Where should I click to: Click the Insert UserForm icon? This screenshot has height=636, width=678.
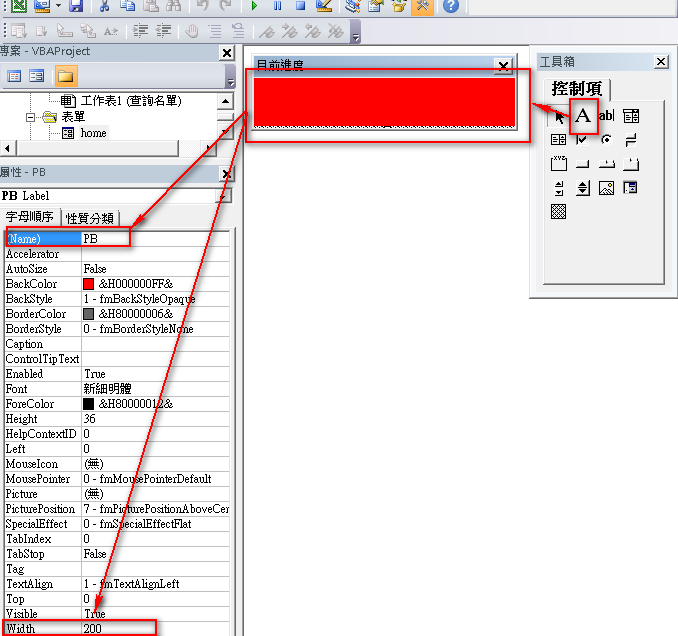coord(42,5)
